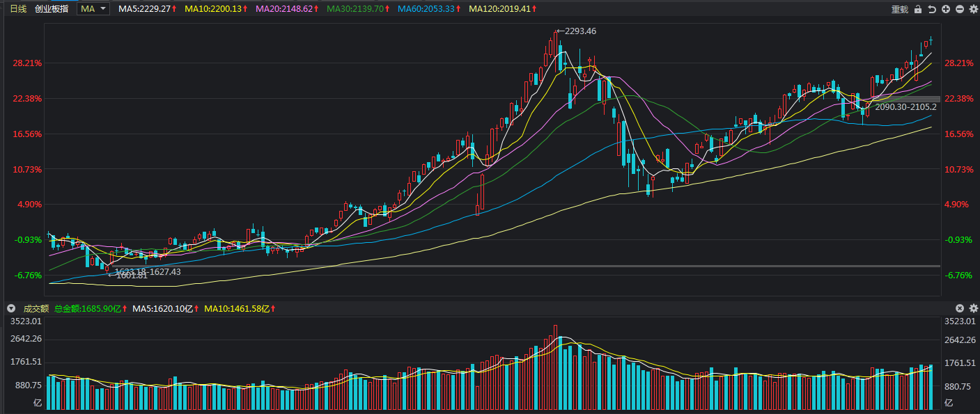Zoom out with the minus circle icon

(x=960, y=9)
